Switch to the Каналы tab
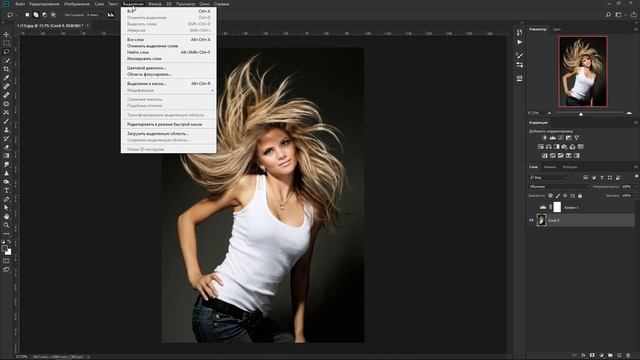Image resolution: width=640 pixels, height=360 pixels. [x=550, y=167]
